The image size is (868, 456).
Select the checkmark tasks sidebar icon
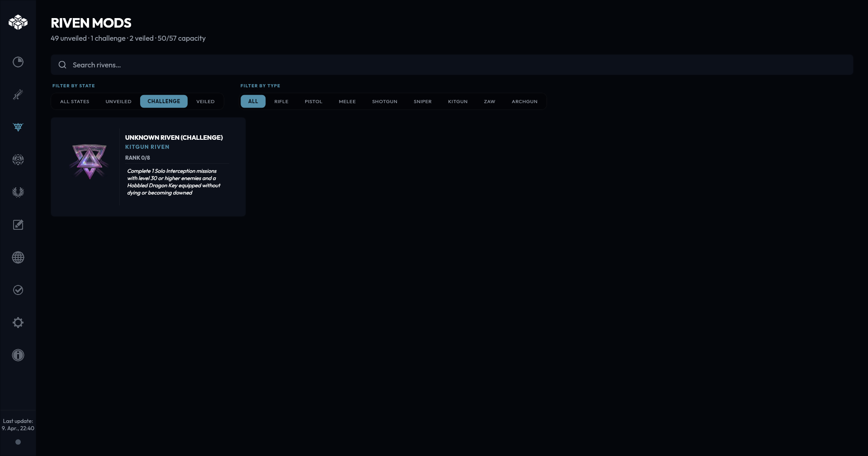[x=18, y=290]
